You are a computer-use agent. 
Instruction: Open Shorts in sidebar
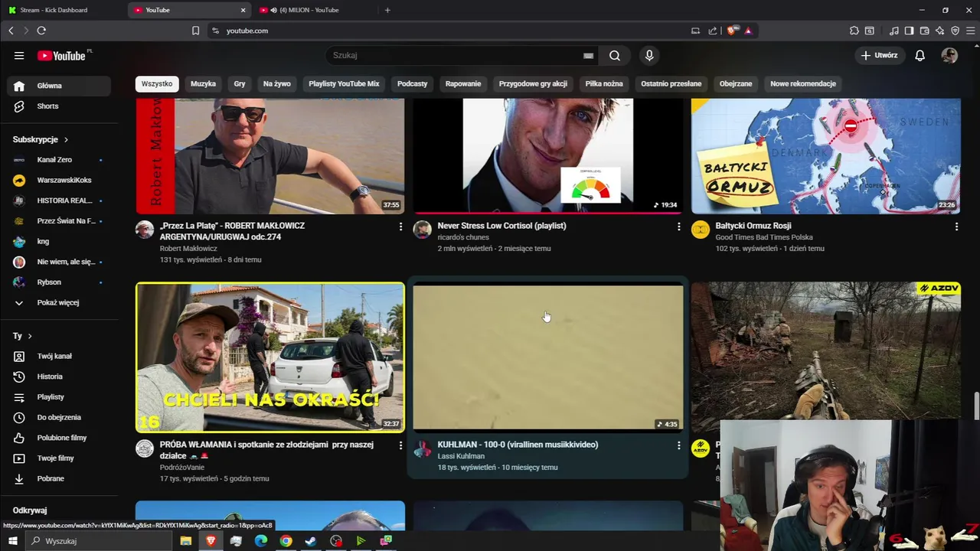pos(59,106)
